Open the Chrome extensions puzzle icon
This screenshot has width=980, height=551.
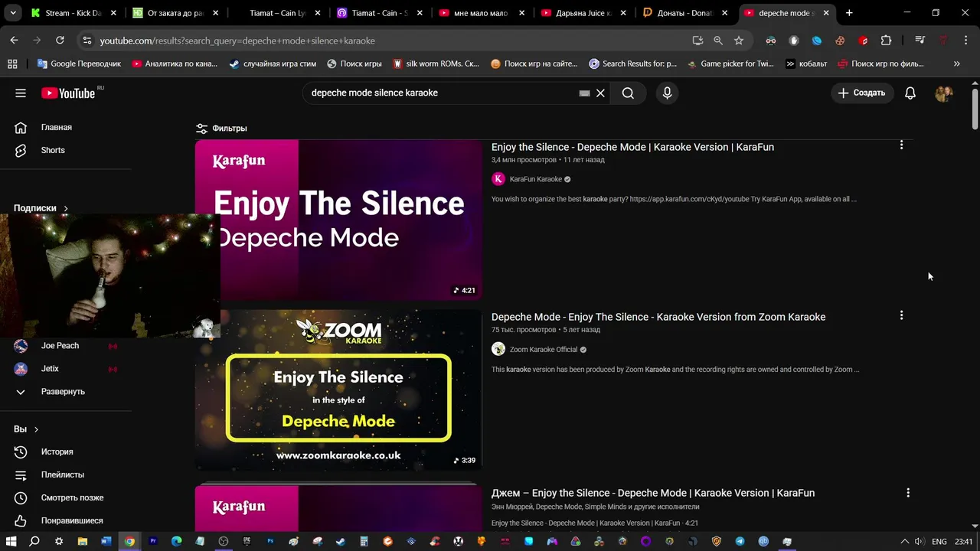coord(886,41)
